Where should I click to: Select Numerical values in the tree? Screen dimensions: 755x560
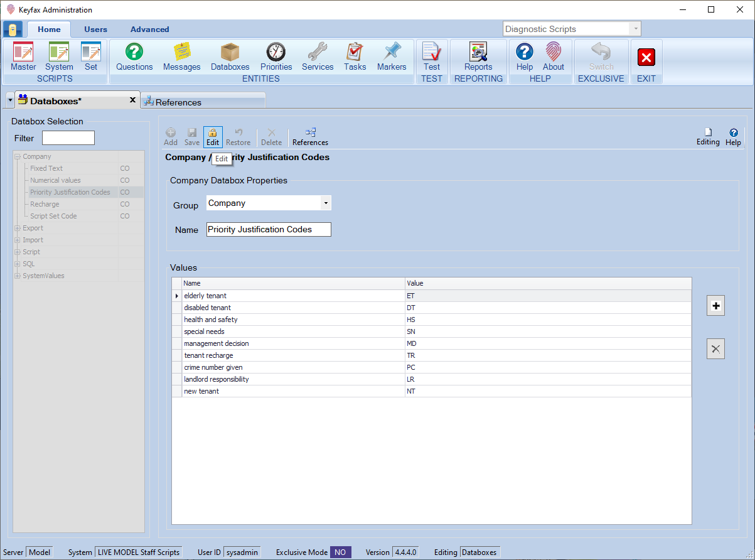pyautogui.click(x=55, y=180)
